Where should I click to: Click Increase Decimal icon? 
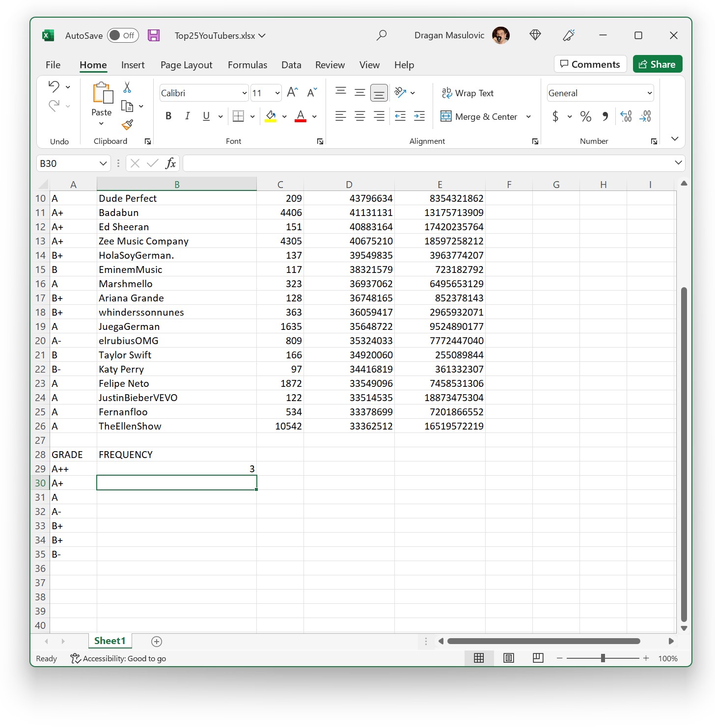pyautogui.click(x=626, y=116)
